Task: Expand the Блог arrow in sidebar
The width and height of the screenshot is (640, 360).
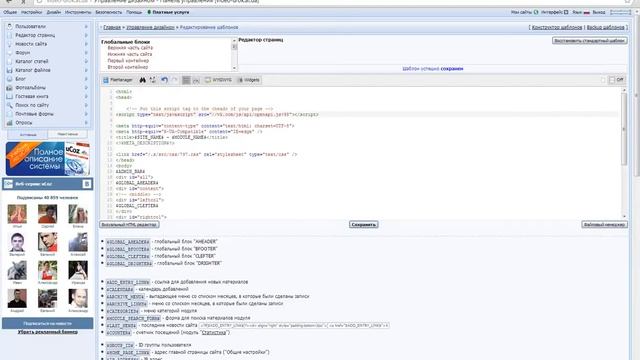Action: click(x=86, y=79)
